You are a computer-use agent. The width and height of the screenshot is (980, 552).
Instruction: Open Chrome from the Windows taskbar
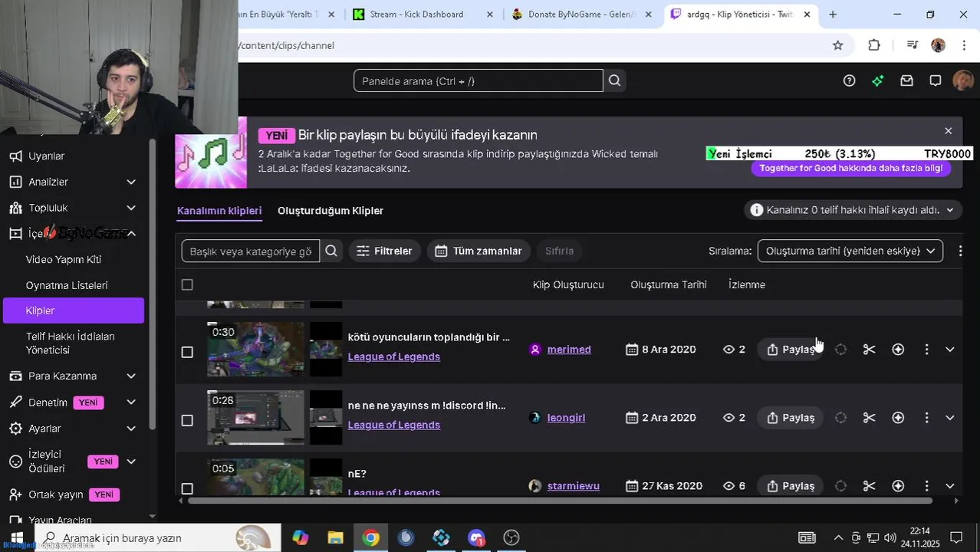pyautogui.click(x=370, y=537)
